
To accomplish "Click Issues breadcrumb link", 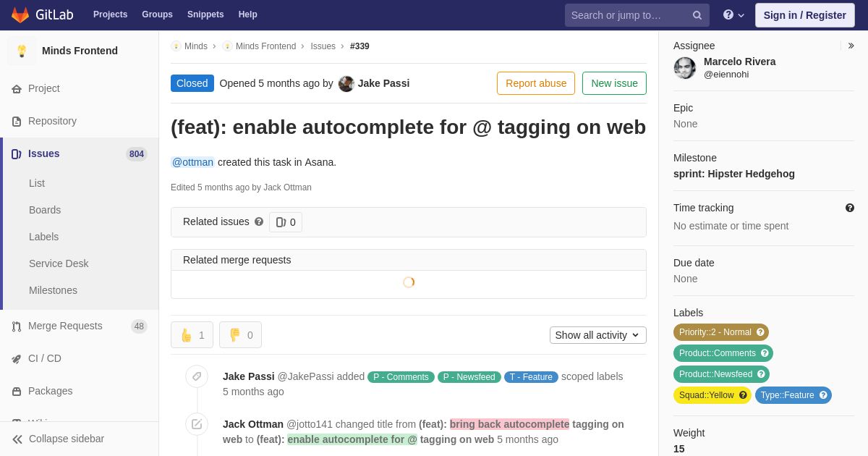I will [x=323, y=46].
